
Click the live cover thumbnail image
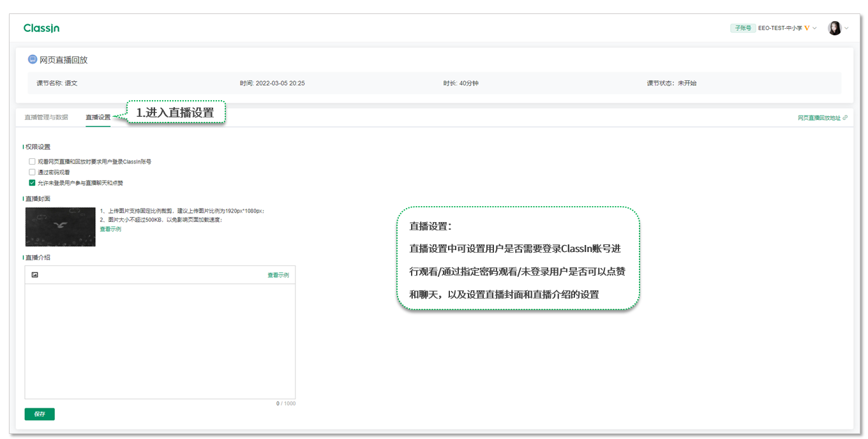tap(61, 227)
